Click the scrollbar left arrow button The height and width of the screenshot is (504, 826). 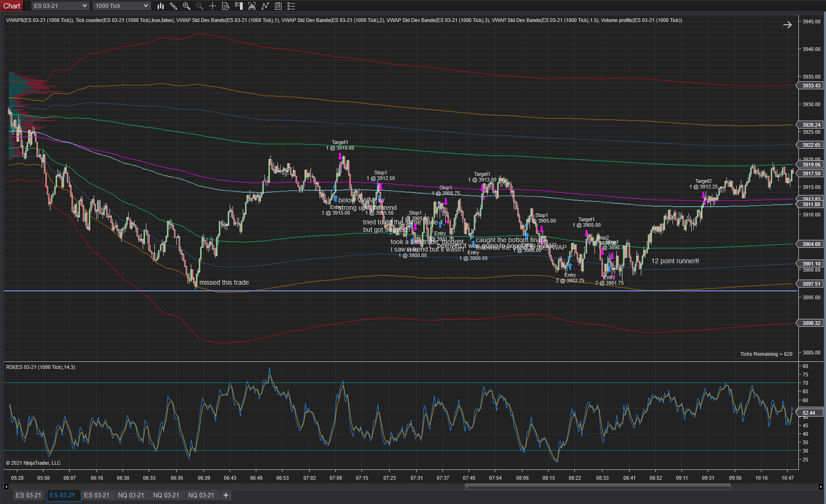tap(6, 487)
